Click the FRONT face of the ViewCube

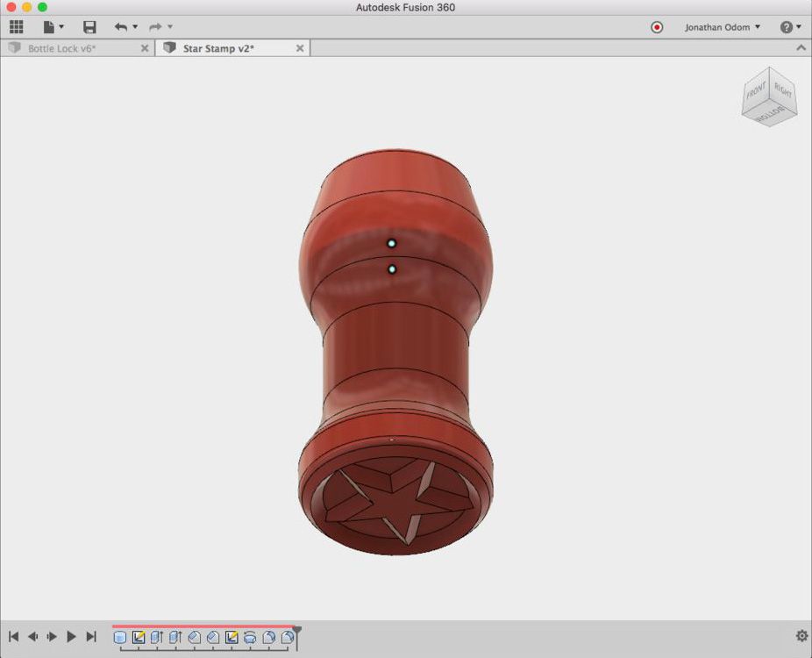[756, 90]
